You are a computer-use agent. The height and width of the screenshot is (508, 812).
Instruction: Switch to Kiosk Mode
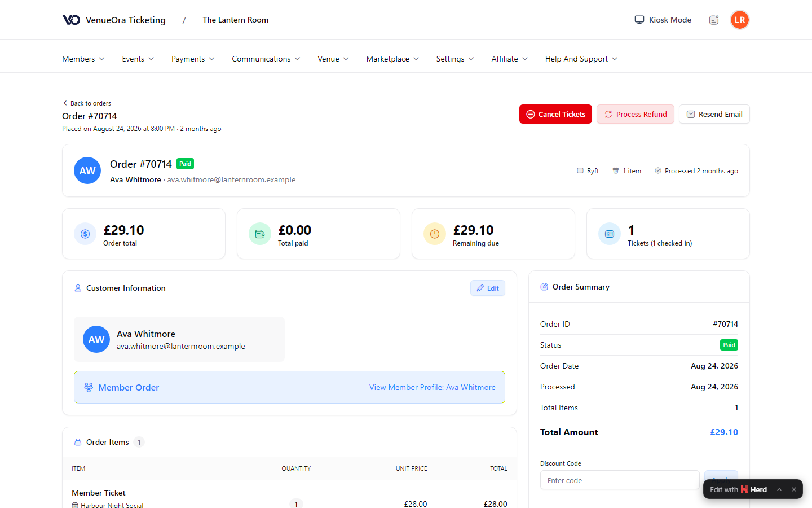pyautogui.click(x=663, y=20)
